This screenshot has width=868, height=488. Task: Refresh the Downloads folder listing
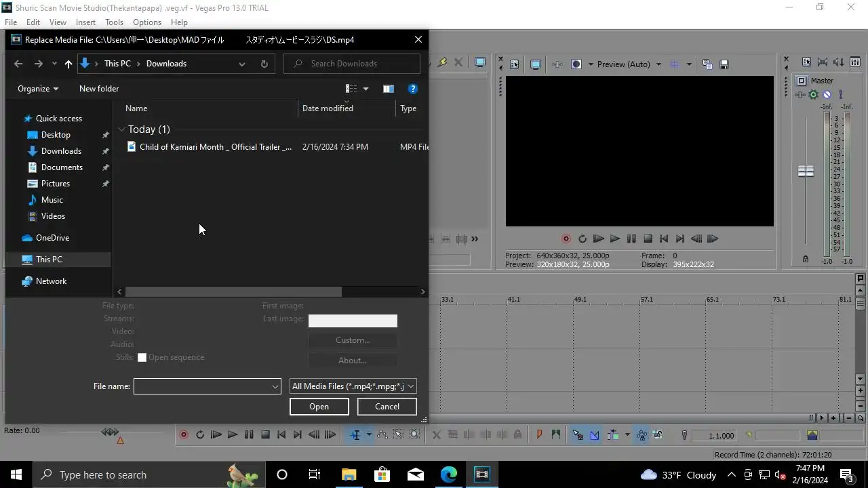tap(264, 64)
